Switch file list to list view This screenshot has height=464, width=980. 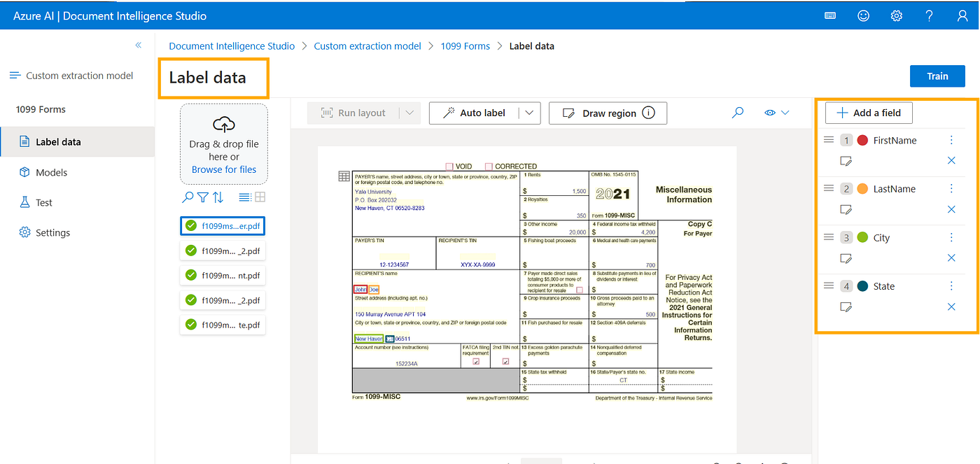[x=244, y=197]
